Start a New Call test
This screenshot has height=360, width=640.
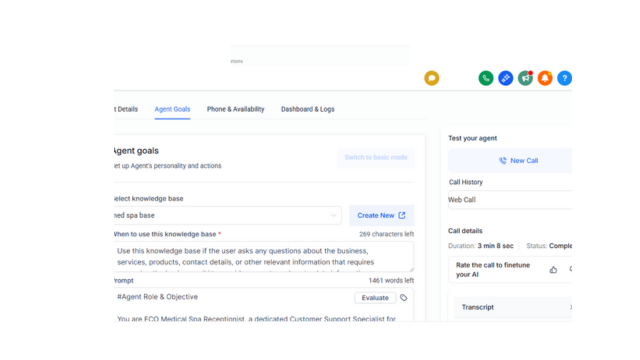(510, 160)
